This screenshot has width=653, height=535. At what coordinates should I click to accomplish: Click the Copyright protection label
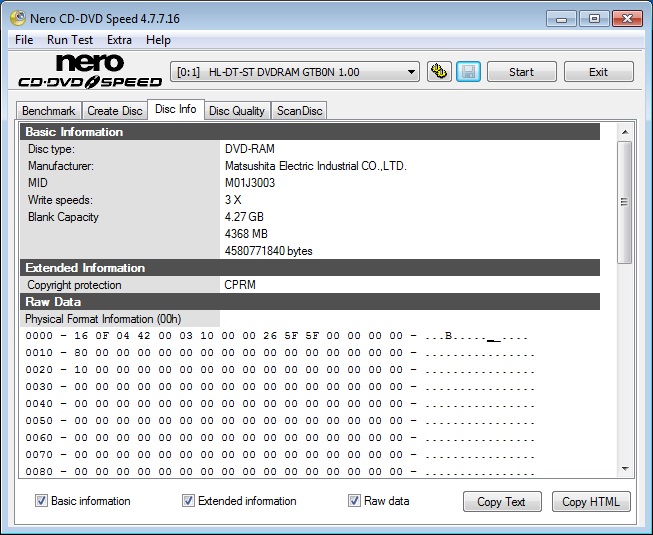click(x=75, y=285)
